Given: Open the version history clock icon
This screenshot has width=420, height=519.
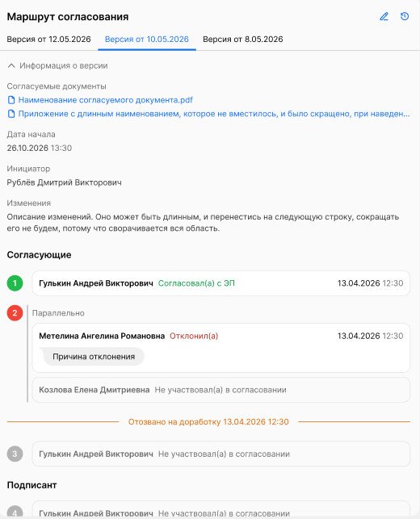Looking at the screenshot, I should (405, 16).
